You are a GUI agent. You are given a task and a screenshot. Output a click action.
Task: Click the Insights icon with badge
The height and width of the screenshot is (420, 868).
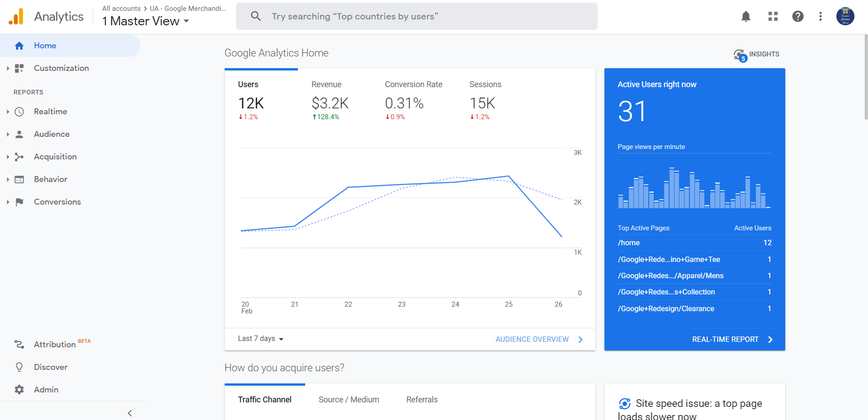(x=740, y=55)
